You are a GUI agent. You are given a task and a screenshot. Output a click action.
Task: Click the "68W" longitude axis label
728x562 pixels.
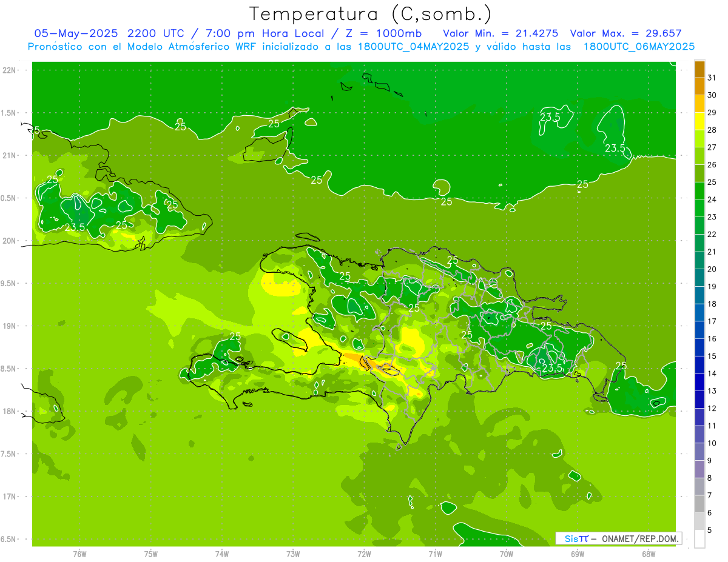tap(649, 554)
